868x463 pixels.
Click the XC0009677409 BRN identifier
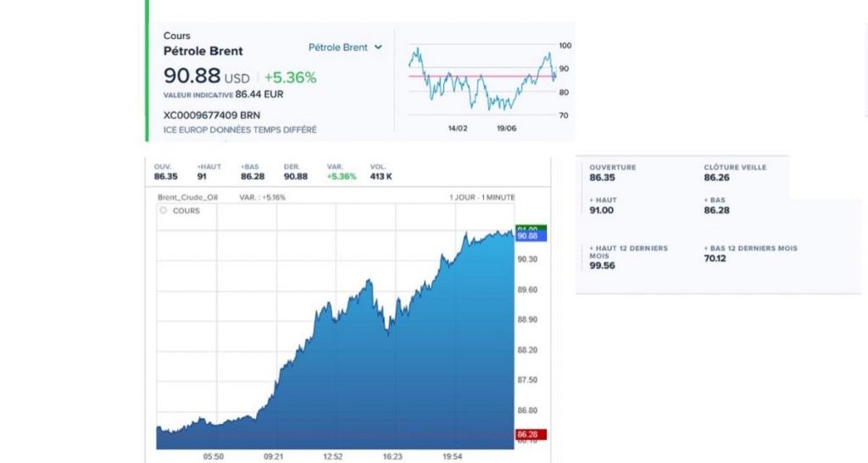211,115
